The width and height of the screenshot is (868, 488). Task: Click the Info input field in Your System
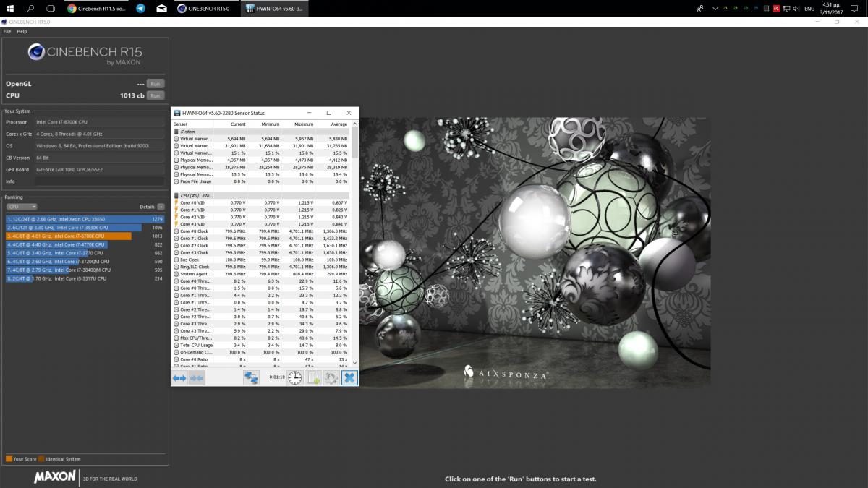tap(99, 181)
